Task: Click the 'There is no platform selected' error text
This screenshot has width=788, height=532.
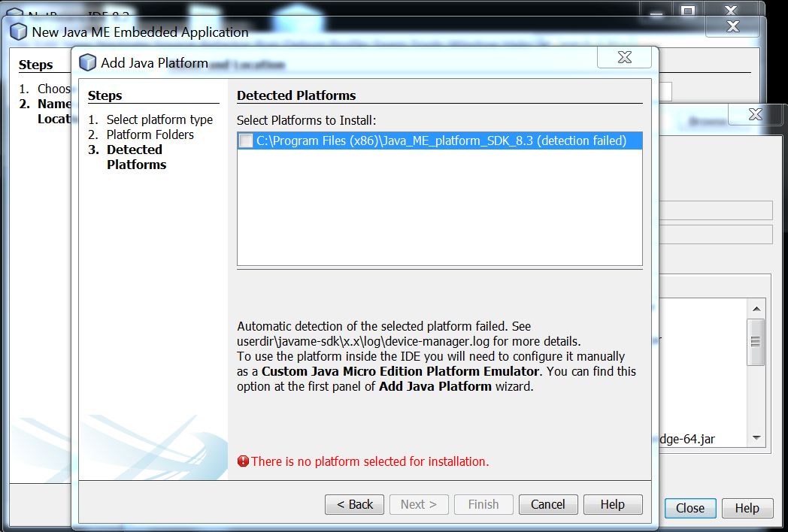Action: tap(370, 461)
